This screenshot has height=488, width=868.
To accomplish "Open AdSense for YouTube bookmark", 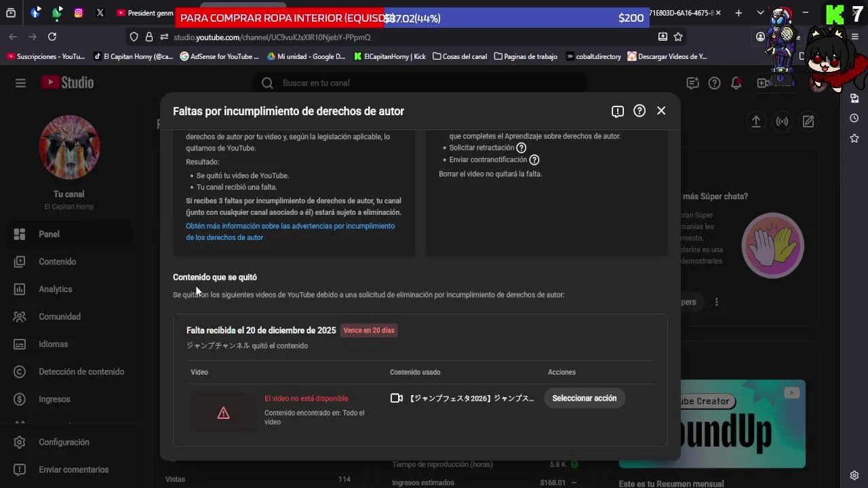I will (220, 57).
